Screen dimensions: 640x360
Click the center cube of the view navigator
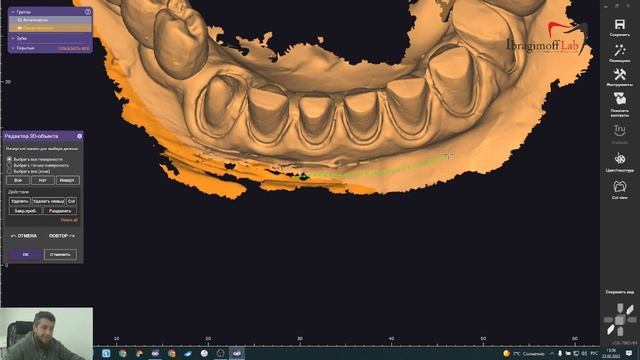coord(620,320)
